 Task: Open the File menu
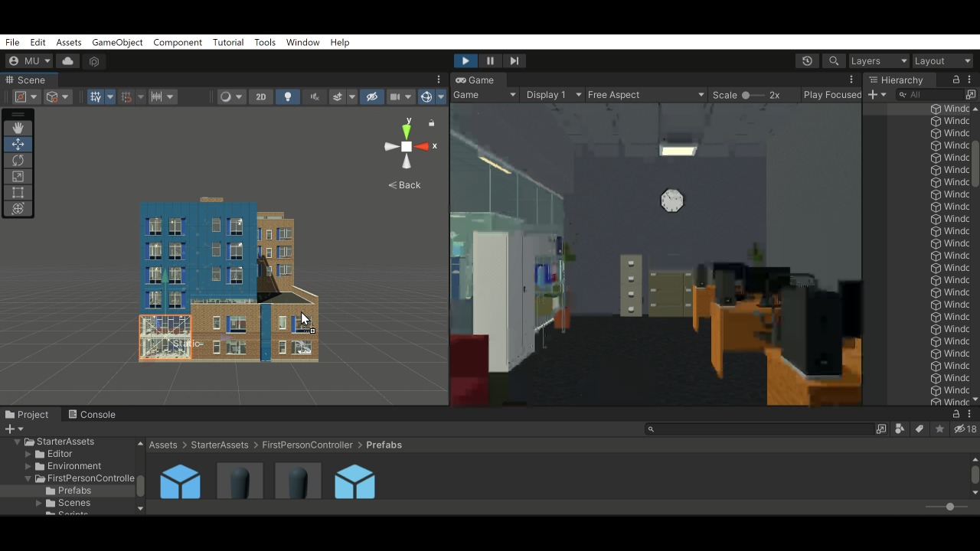tap(12, 42)
